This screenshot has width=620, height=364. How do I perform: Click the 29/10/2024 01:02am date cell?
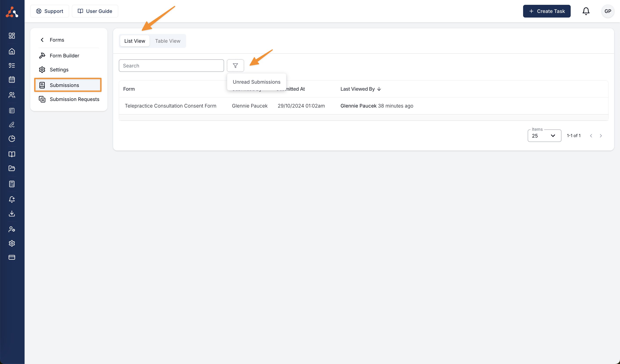[x=301, y=106]
